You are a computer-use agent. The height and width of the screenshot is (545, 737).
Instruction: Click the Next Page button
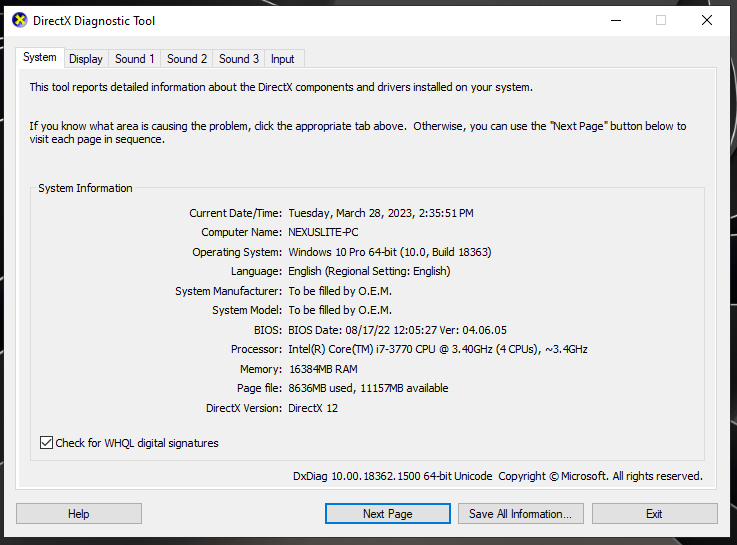pos(387,514)
